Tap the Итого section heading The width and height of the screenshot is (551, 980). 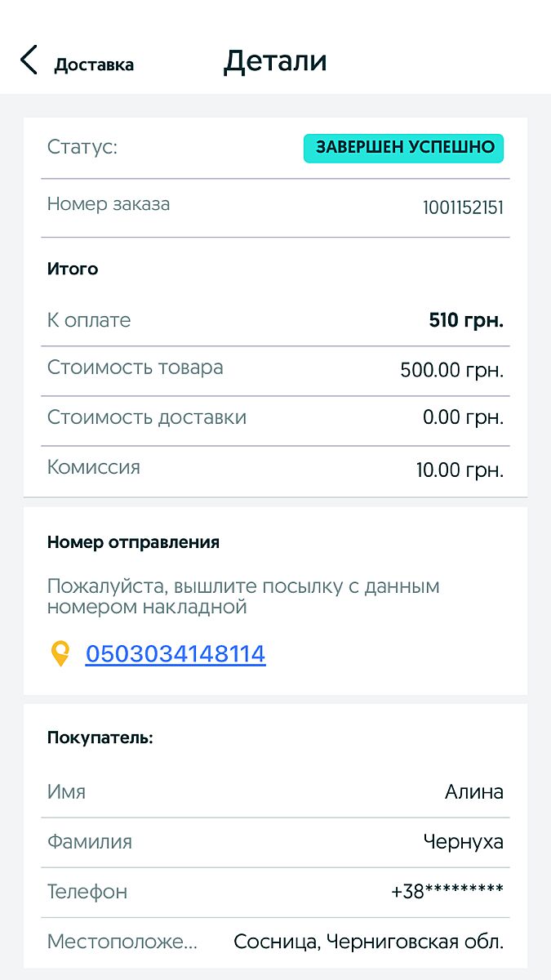point(73,269)
